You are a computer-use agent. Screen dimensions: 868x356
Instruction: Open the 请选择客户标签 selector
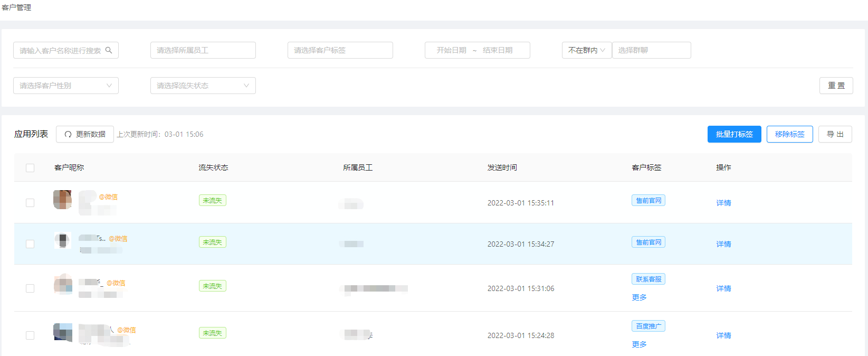340,50
